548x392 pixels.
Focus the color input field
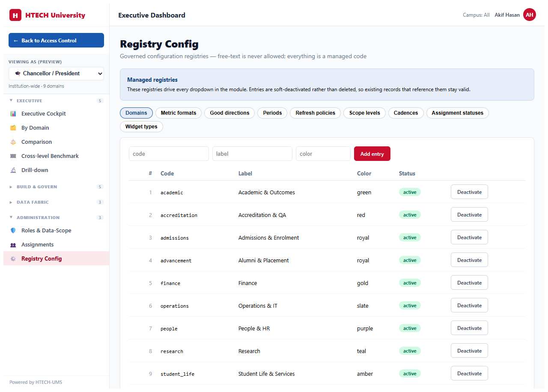coord(323,154)
